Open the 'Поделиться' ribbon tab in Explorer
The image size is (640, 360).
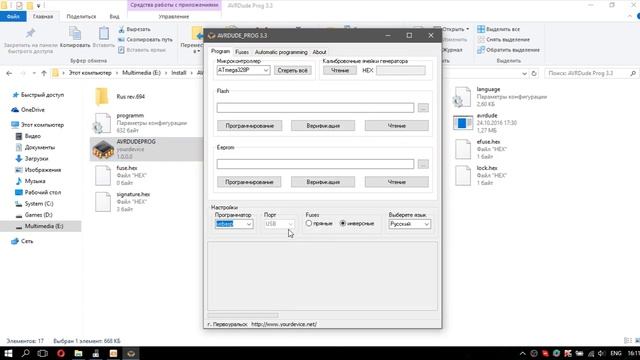pos(81,17)
